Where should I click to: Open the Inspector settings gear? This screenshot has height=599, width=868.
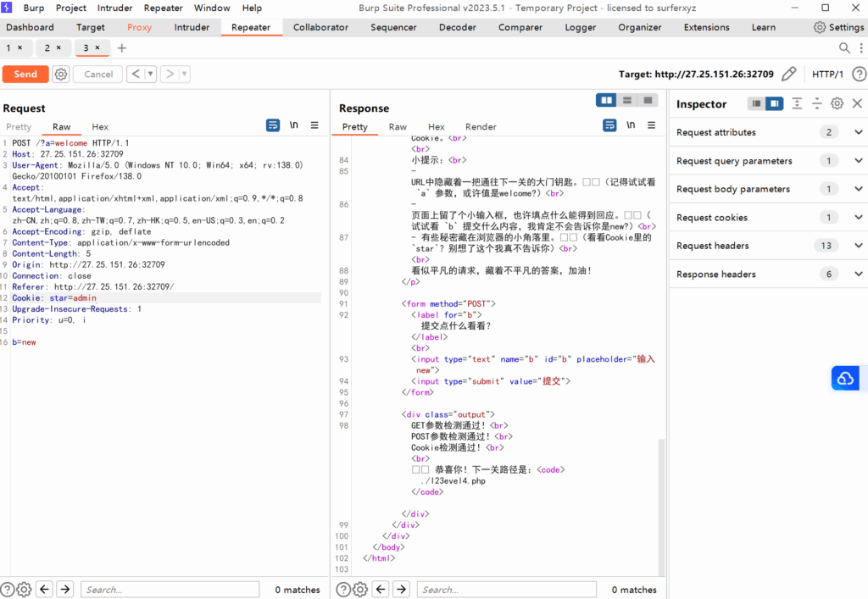click(837, 103)
